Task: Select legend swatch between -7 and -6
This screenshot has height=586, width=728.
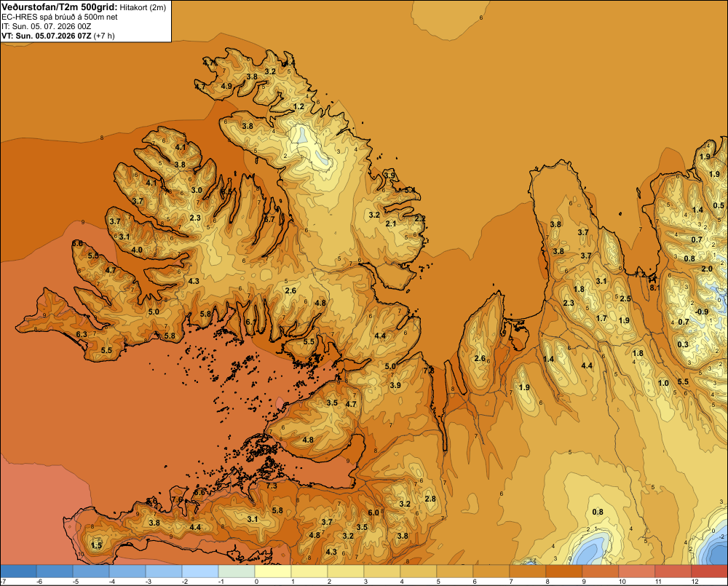Action: (19, 571)
